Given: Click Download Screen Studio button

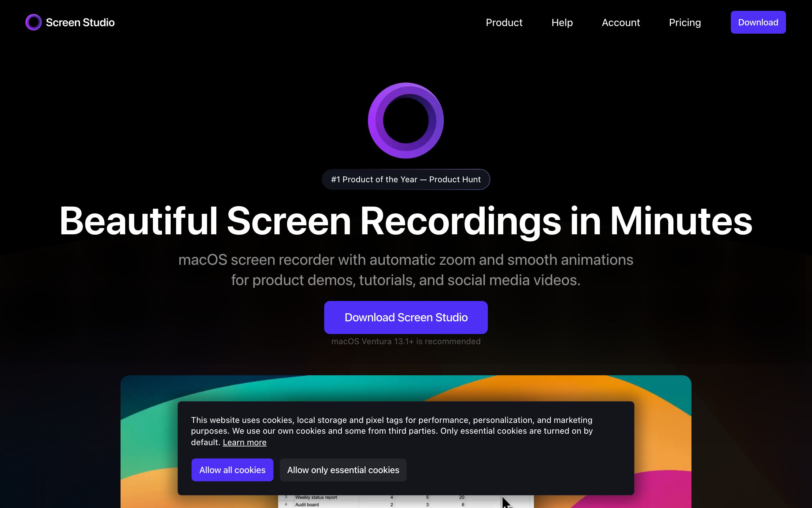Looking at the screenshot, I should (x=406, y=317).
